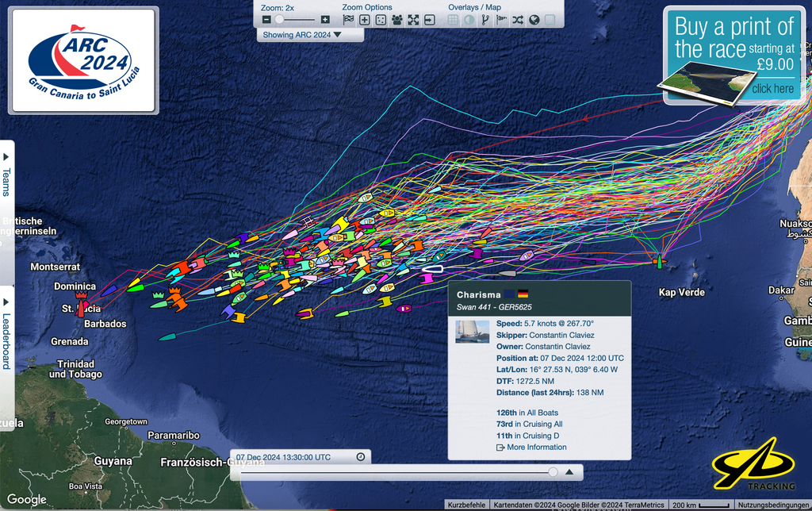Click the group of people zoom option icon
The width and height of the screenshot is (812, 511).
pos(397,20)
